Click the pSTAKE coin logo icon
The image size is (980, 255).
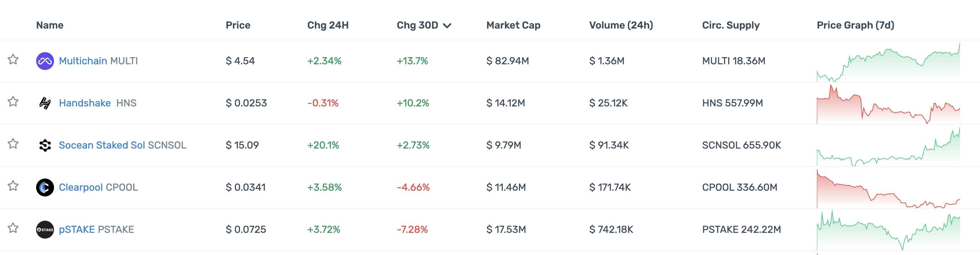pyautogui.click(x=45, y=230)
